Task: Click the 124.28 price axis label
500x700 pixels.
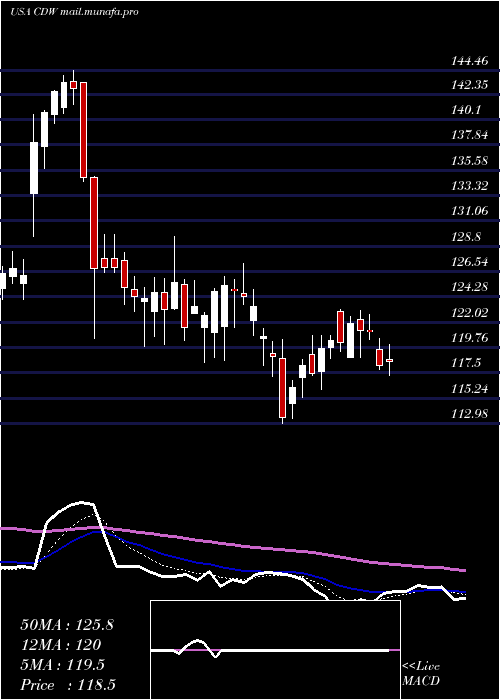Action: 469,287
